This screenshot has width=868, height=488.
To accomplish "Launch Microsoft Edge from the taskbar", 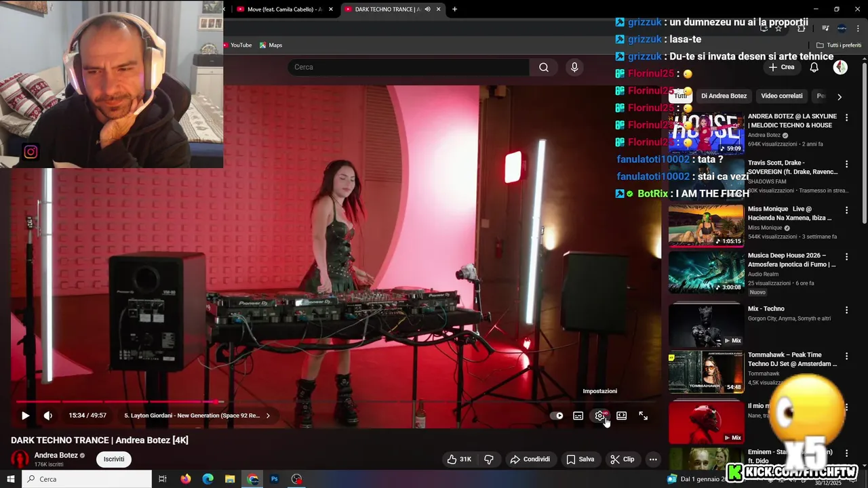I will tap(208, 479).
